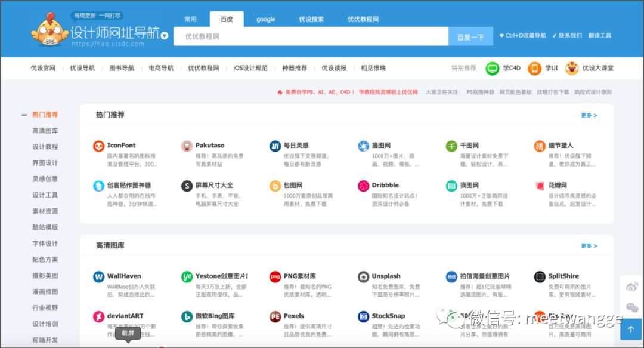Screen dimensions: 644x348
Task: Click the IconFont site icon
Action: pyautogui.click(x=98, y=146)
